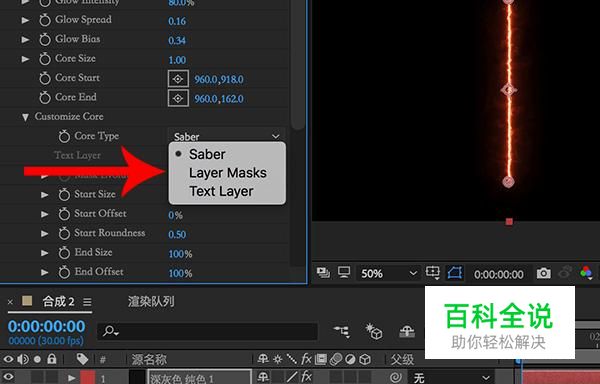Expand layer 1 properties triangle
600x384 pixels.
tap(72, 378)
